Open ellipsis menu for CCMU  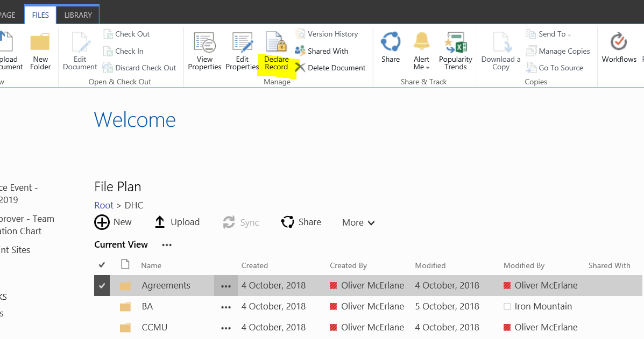(226, 328)
